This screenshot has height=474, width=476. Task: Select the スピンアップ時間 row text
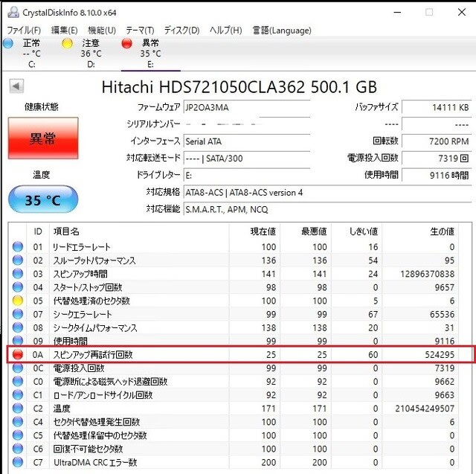pos(80,274)
